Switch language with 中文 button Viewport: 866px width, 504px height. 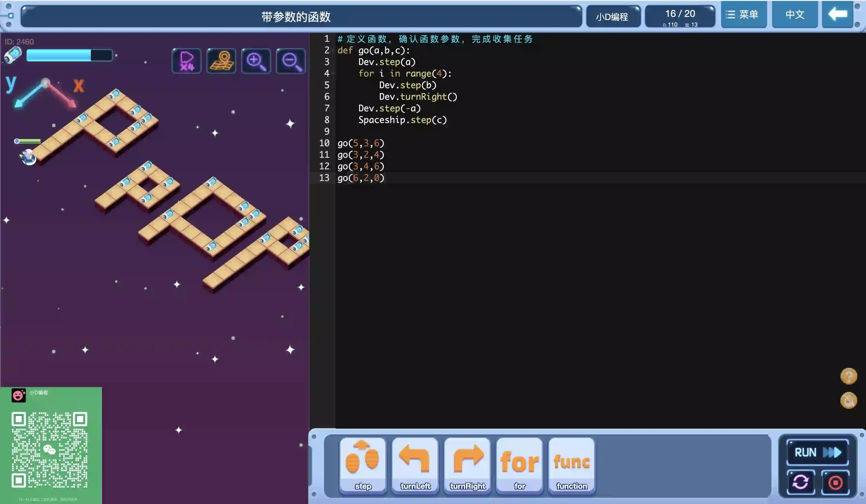(794, 14)
